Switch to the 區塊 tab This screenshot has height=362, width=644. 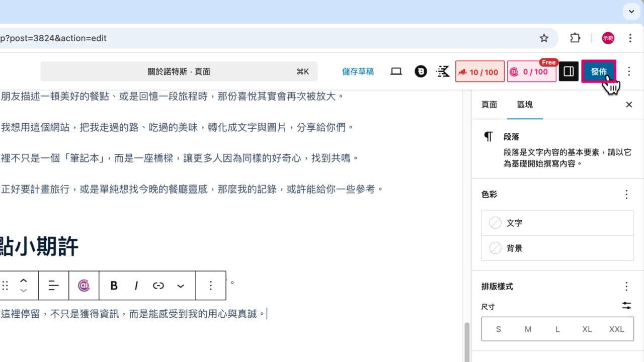525,105
